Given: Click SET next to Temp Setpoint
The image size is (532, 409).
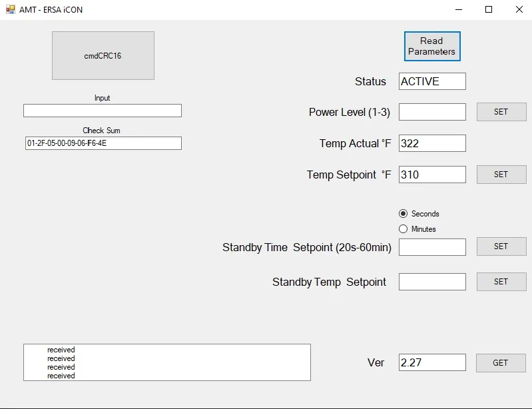Looking at the screenshot, I should click(501, 175).
